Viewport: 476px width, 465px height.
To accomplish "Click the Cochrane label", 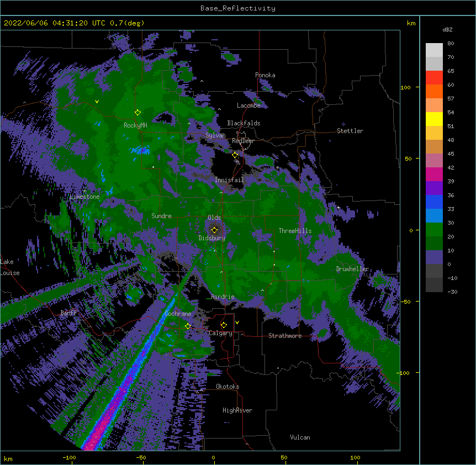I will click(x=178, y=314).
